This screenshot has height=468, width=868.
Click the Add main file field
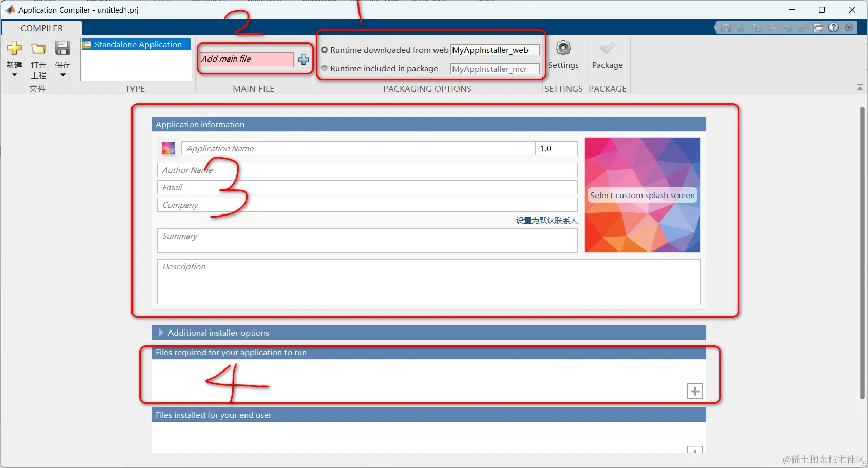pos(246,59)
